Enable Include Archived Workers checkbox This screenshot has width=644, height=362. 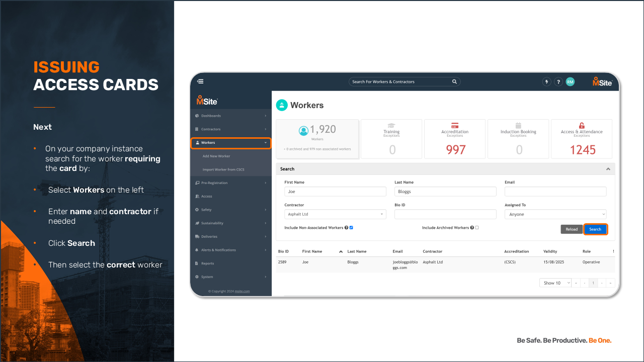477,228
